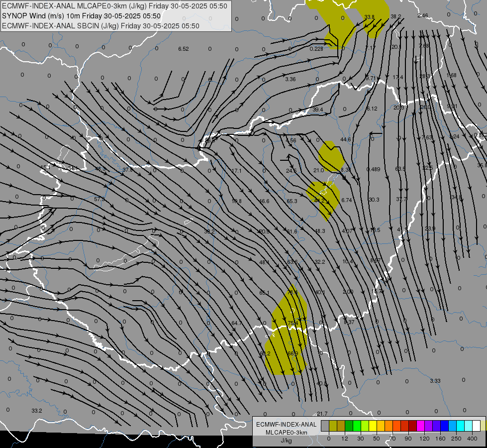Click legend tick value 120
This screenshot has height=448, width=487.
point(424,439)
